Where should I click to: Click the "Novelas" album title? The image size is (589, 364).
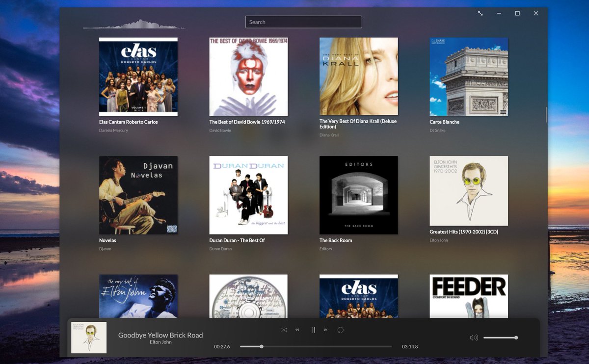tap(107, 241)
